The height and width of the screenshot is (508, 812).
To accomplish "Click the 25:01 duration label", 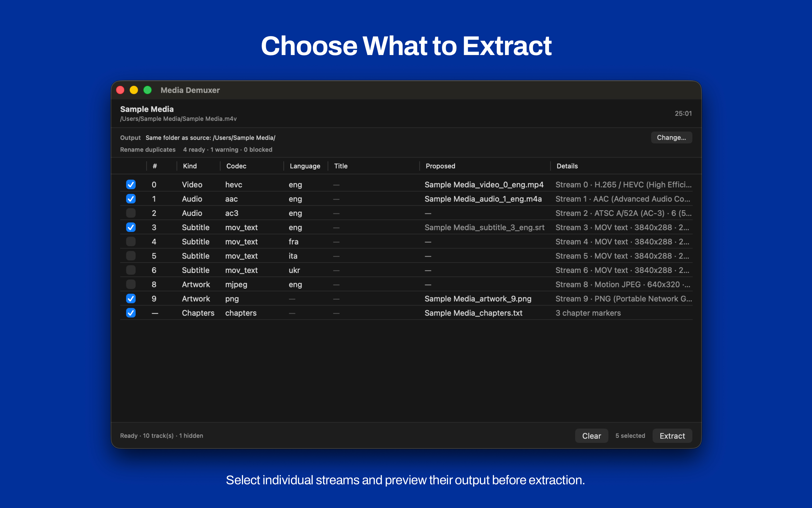I will click(x=683, y=113).
